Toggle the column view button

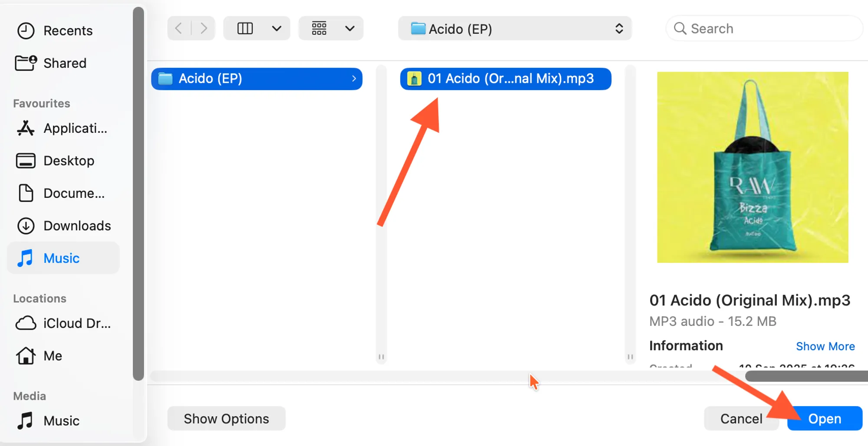[245, 29]
